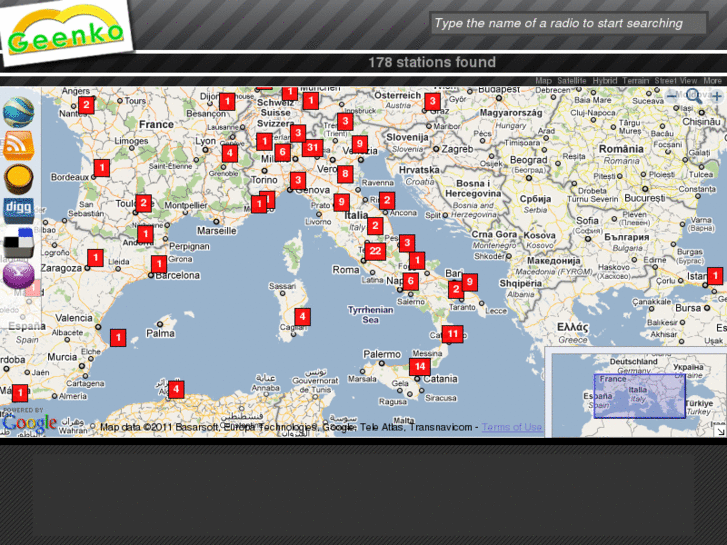
Task: Click the Google logo on map
Action: click(29, 423)
